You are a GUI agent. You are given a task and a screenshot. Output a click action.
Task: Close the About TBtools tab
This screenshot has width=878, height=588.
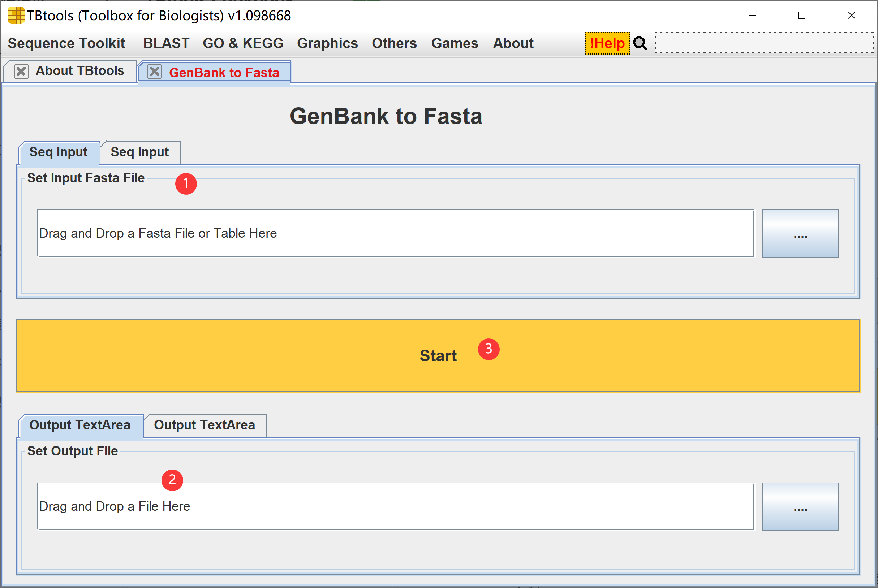click(21, 71)
